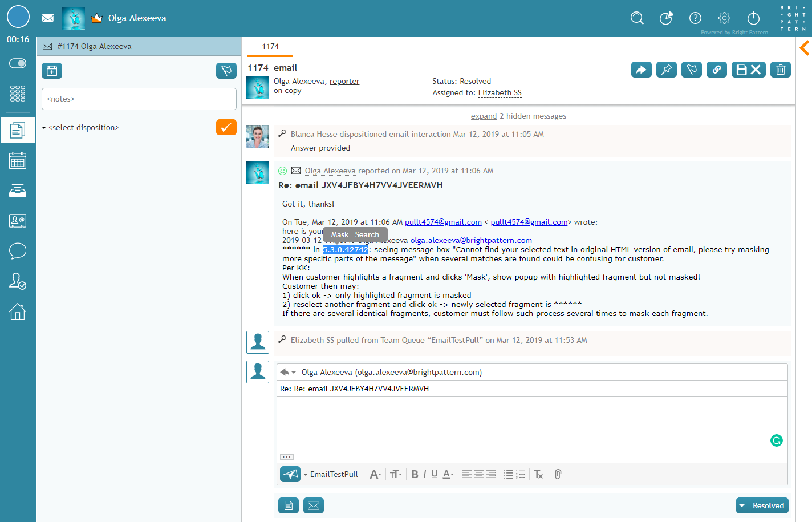Click the agent status circle indicator
The image size is (812, 522).
click(18, 17)
